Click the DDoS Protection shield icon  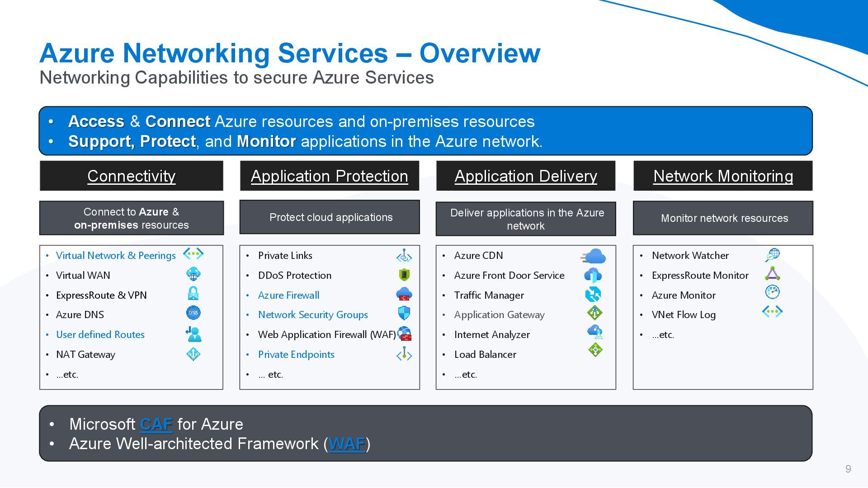404,275
